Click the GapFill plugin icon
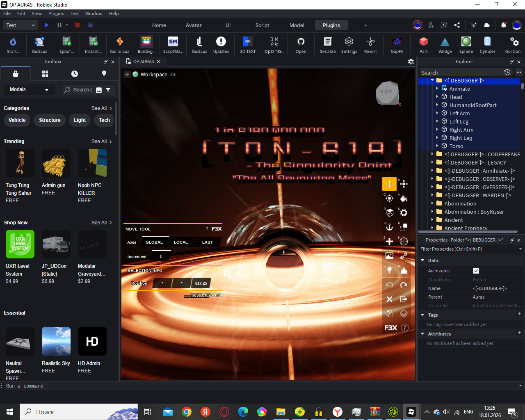The width and height of the screenshot is (525, 420). click(x=397, y=45)
